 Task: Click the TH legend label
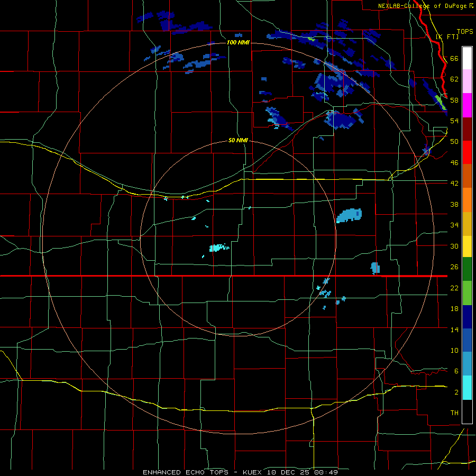click(454, 413)
